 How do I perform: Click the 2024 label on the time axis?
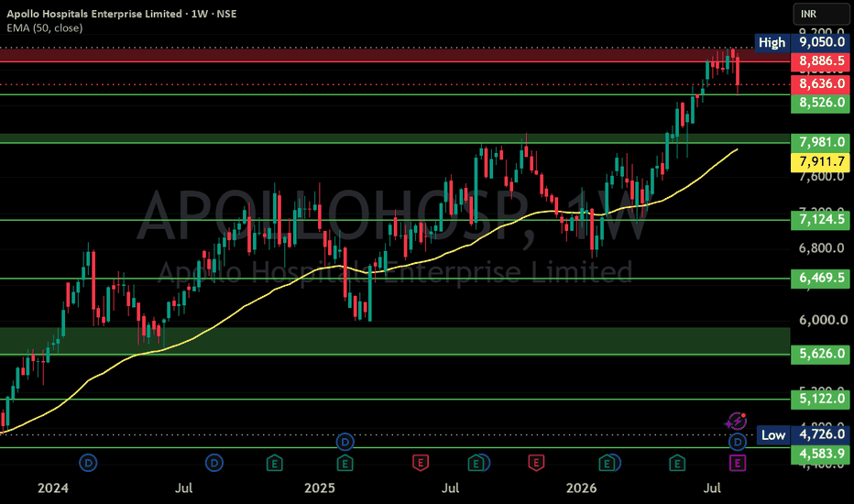tap(53, 488)
